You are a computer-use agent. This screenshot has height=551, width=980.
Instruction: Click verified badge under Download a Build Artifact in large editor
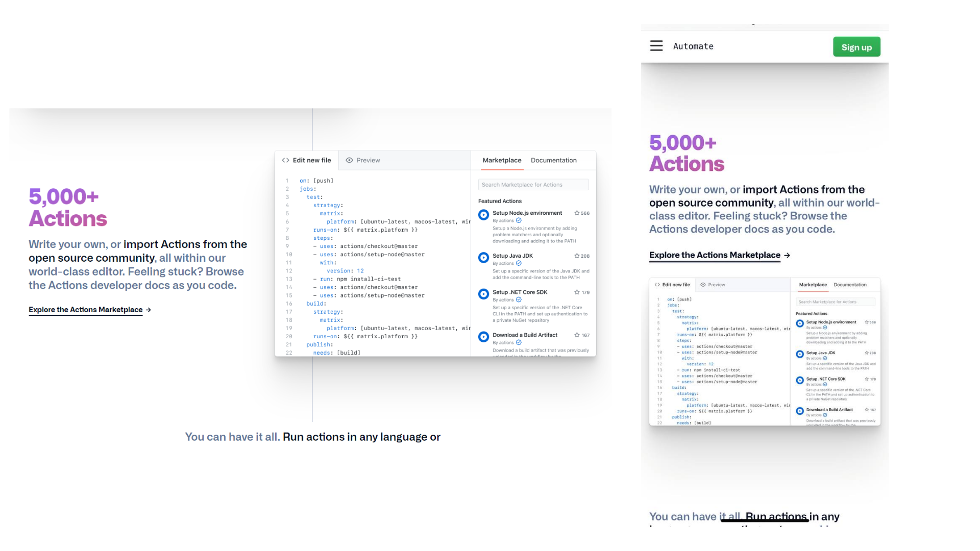pos(519,342)
